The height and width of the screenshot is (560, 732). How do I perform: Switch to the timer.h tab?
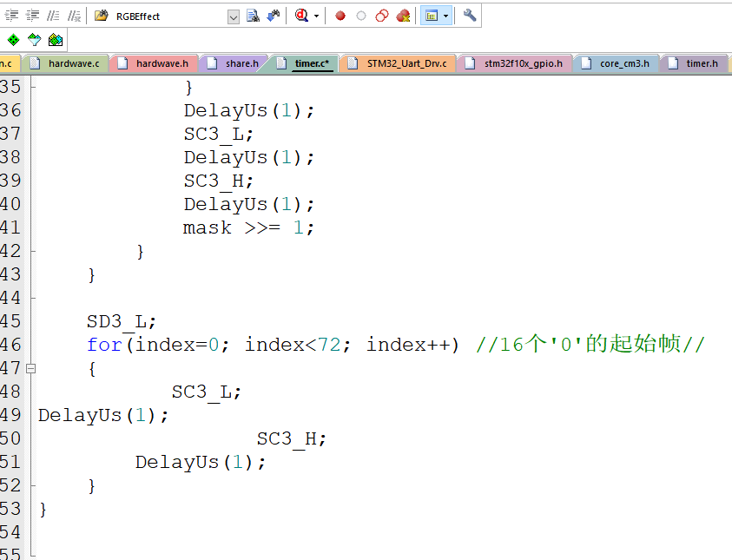pyautogui.click(x=695, y=63)
